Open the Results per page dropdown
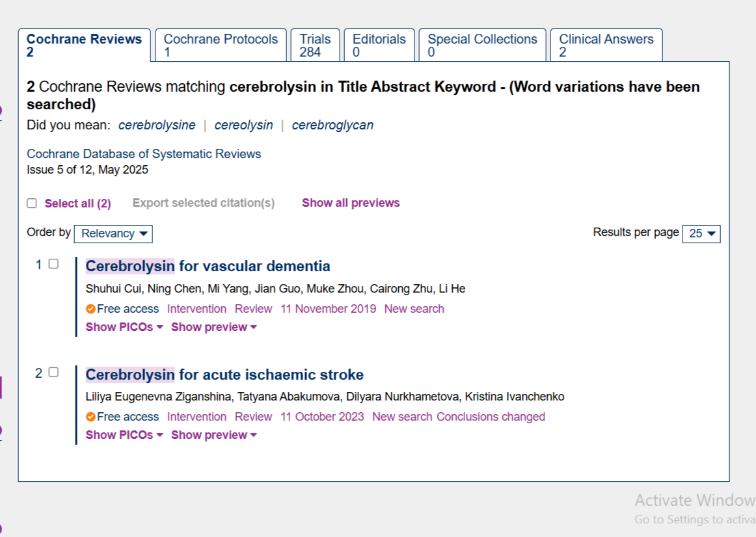 pos(701,233)
